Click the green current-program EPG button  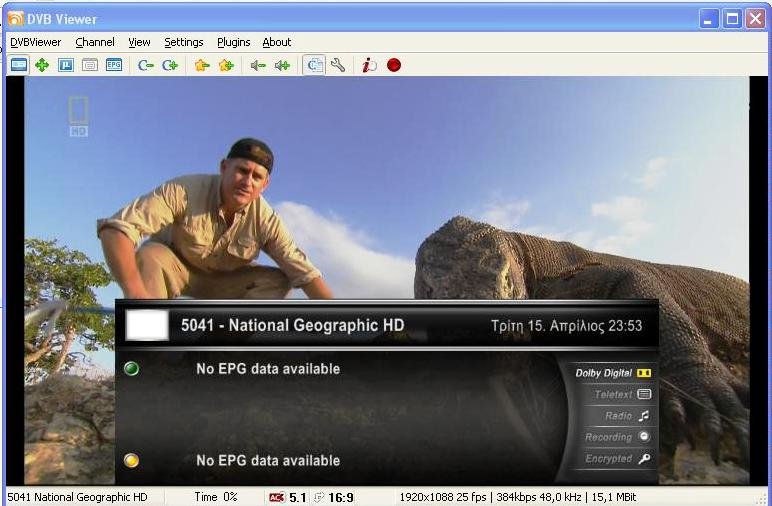[x=131, y=369]
